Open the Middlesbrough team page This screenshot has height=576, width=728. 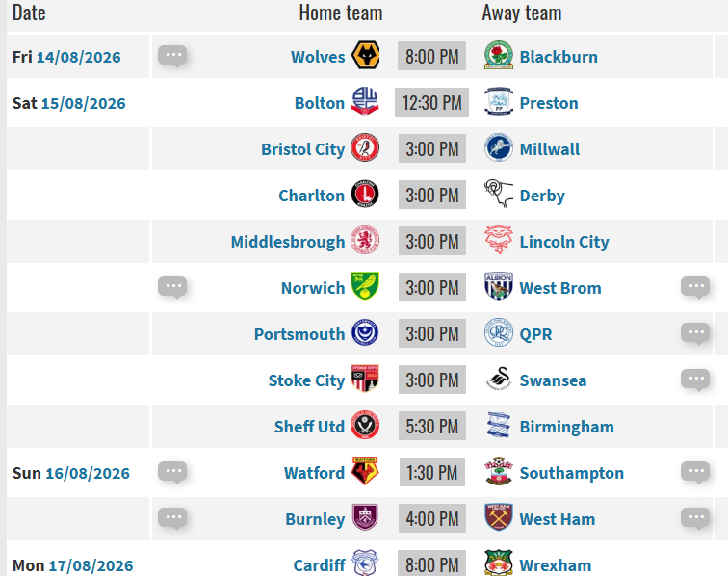click(288, 242)
